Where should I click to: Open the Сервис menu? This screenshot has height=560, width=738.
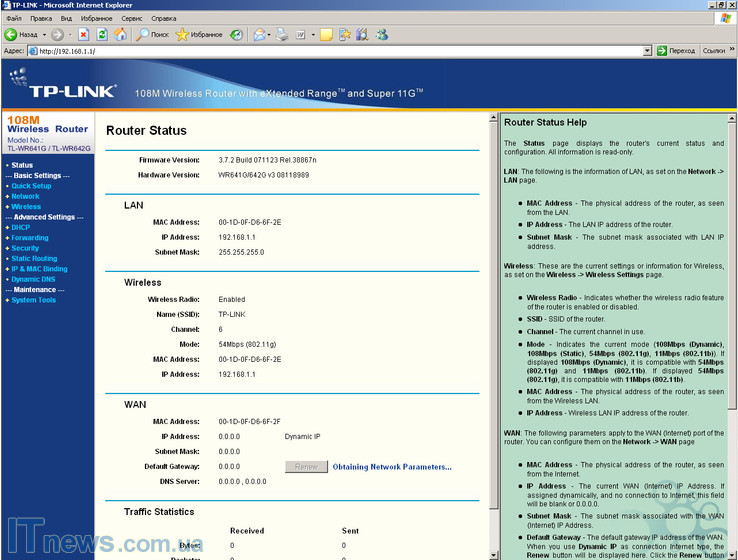coord(131,18)
